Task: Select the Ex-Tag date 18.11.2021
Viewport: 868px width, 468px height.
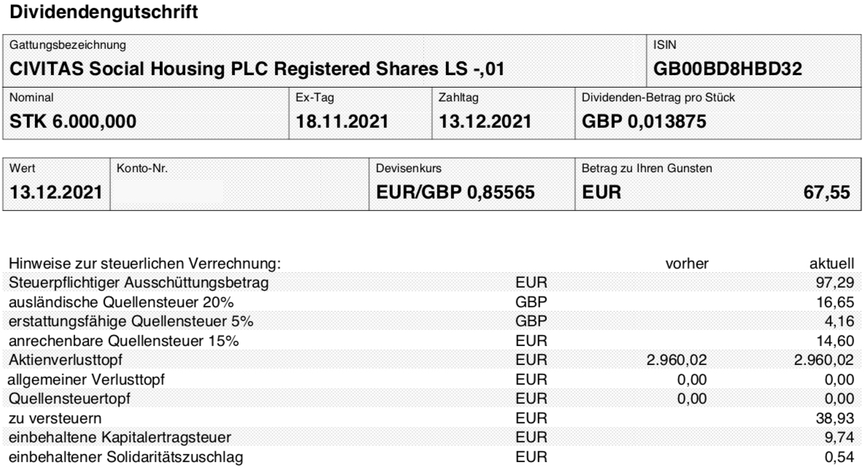Action: 342,122
